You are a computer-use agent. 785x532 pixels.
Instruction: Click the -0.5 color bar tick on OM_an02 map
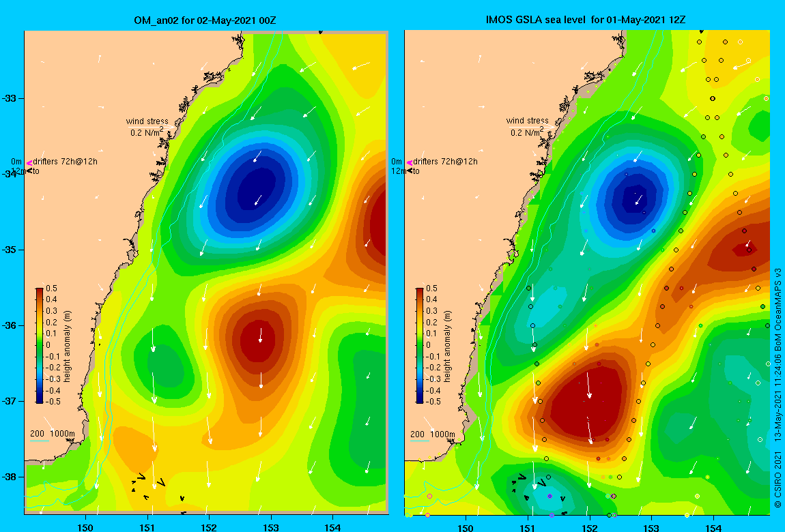pyautogui.click(x=53, y=402)
